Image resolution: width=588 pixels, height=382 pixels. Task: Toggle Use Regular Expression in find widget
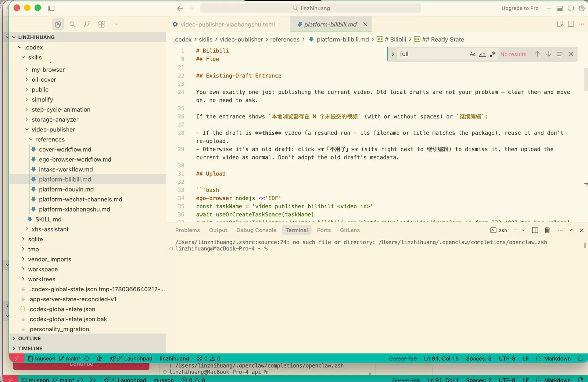(492, 54)
